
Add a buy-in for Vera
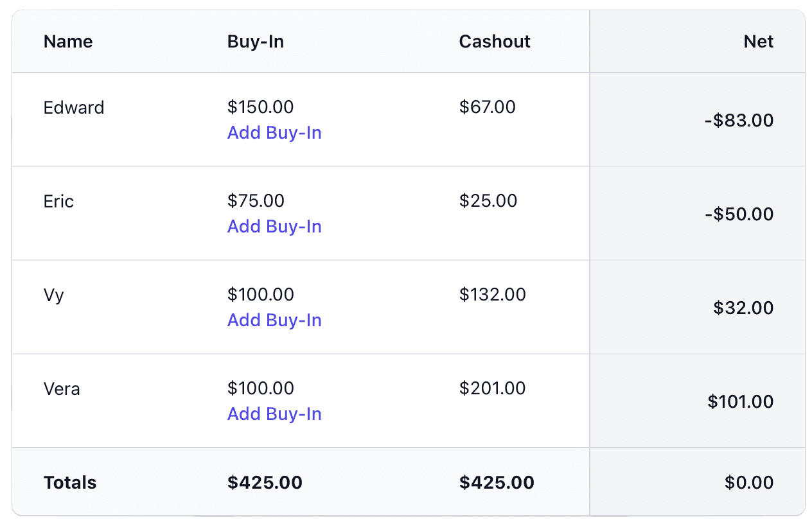pos(274,414)
